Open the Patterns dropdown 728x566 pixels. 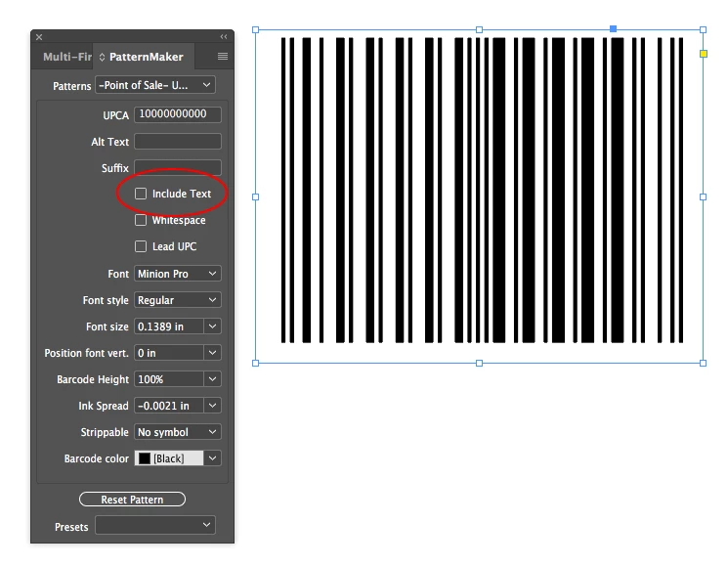tap(155, 85)
